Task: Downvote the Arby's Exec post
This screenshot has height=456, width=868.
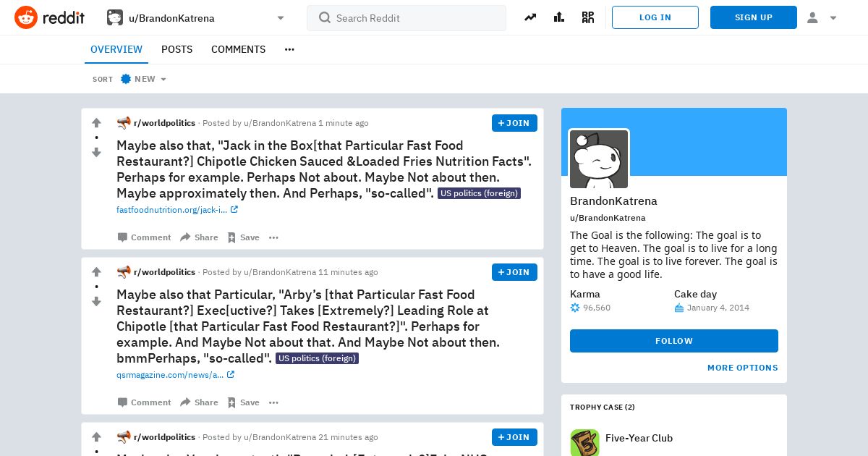Action: tap(96, 301)
